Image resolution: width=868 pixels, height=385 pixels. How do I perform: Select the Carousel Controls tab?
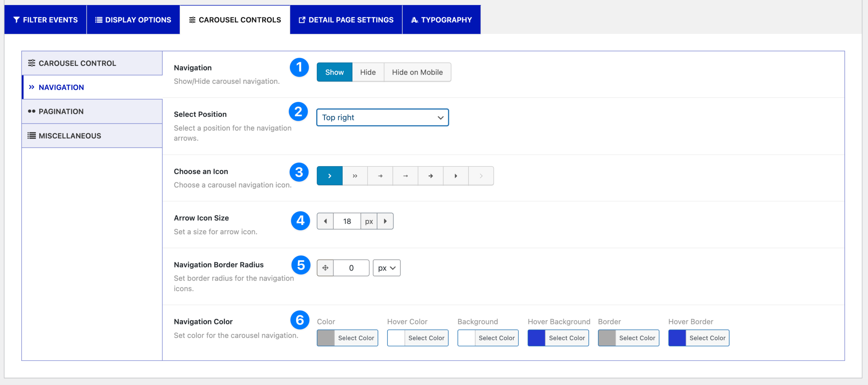(235, 20)
